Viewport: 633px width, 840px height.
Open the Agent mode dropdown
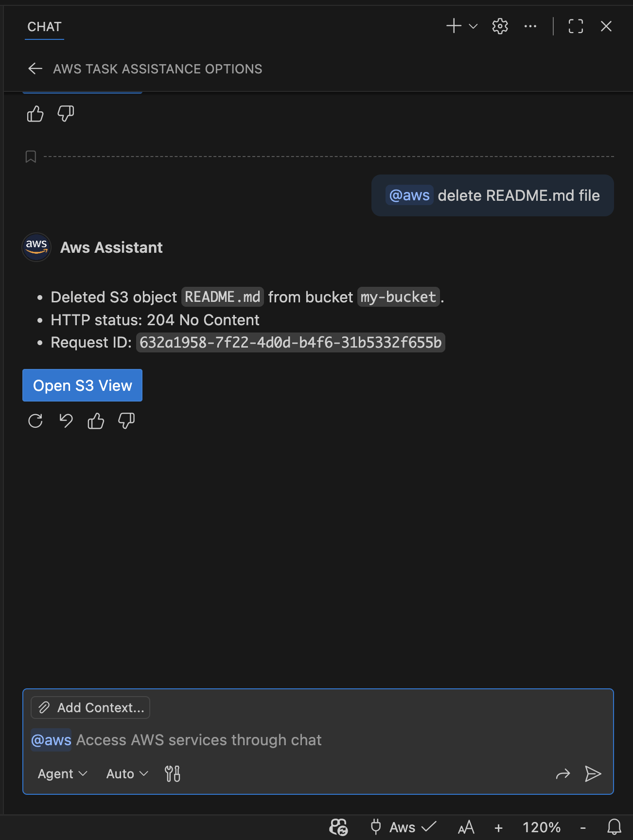point(62,773)
